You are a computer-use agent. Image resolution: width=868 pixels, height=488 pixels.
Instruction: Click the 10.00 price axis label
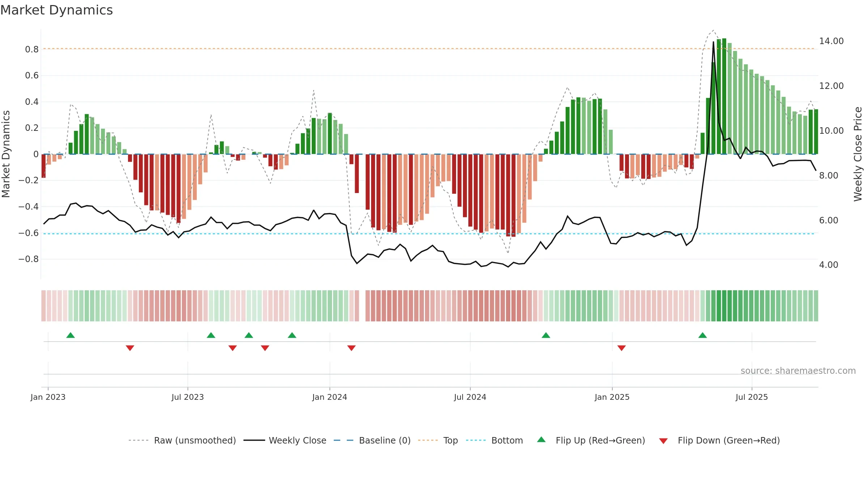click(x=831, y=131)
